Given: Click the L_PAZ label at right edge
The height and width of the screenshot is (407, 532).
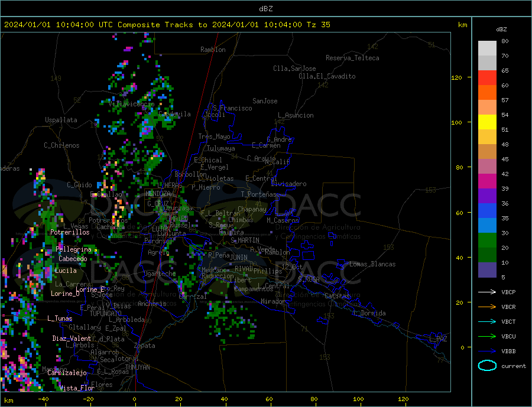Looking at the screenshot, I should pos(438,339).
